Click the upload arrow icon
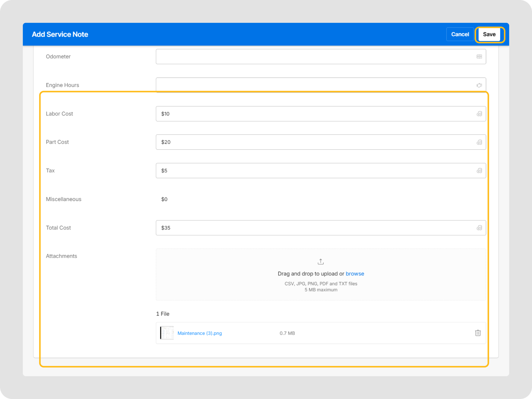The height and width of the screenshot is (399, 532). click(321, 262)
